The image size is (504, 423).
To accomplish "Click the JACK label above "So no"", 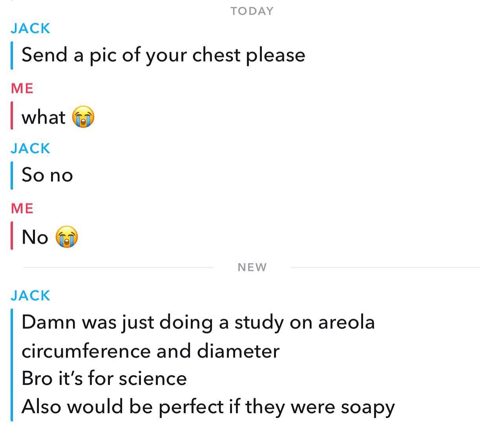I will (x=31, y=148).
